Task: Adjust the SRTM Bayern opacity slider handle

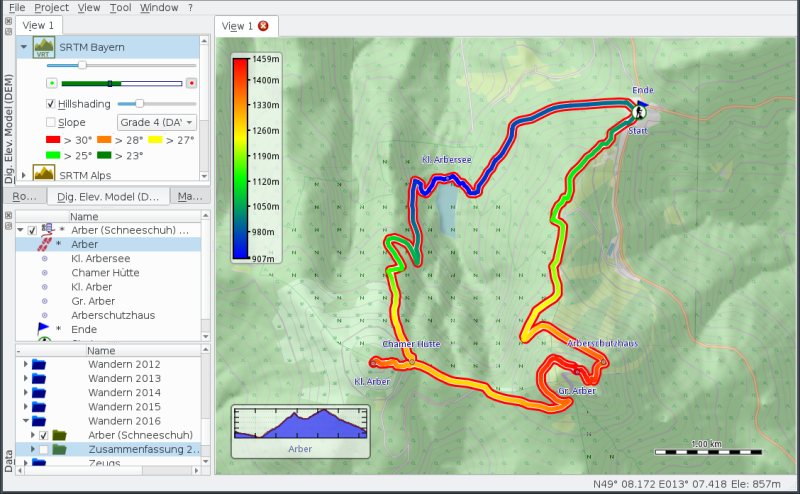Action: (x=82, y=65)
